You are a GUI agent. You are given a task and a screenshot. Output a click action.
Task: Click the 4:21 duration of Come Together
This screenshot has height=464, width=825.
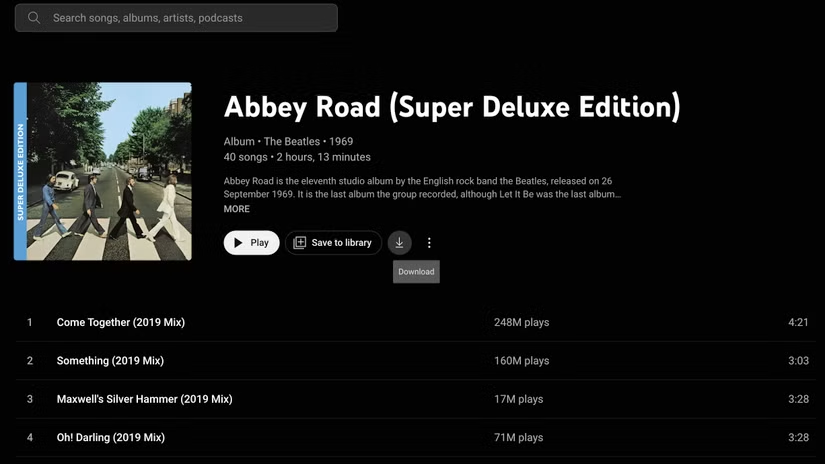click(798, 323)
